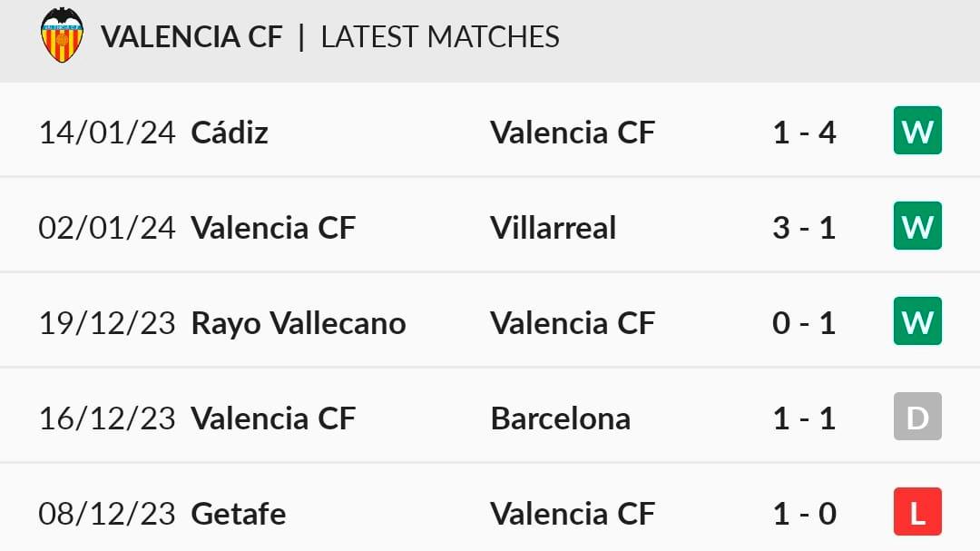The width and height of the screenshot is (980, 551).
Task: Click the green W badge for Cádiz match
Action: pos(917,132)
